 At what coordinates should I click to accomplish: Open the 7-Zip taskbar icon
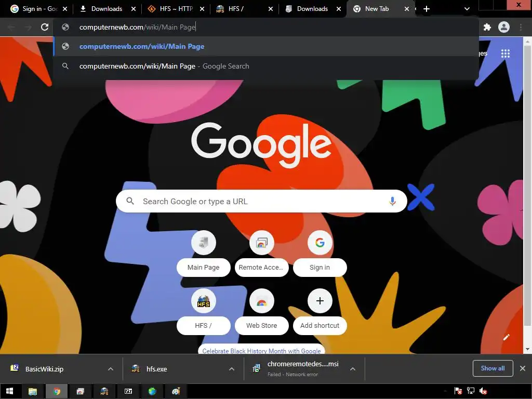pyautogui.click(x=128, y=391)
